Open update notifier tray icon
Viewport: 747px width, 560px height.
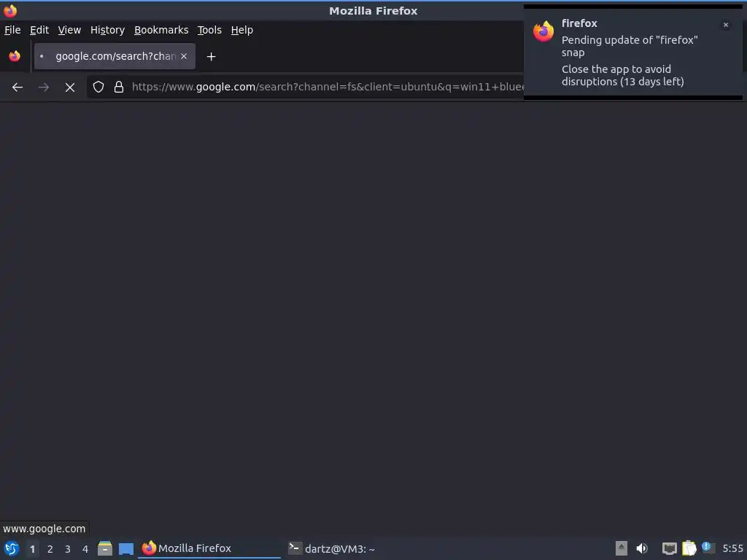coord(708,548)
